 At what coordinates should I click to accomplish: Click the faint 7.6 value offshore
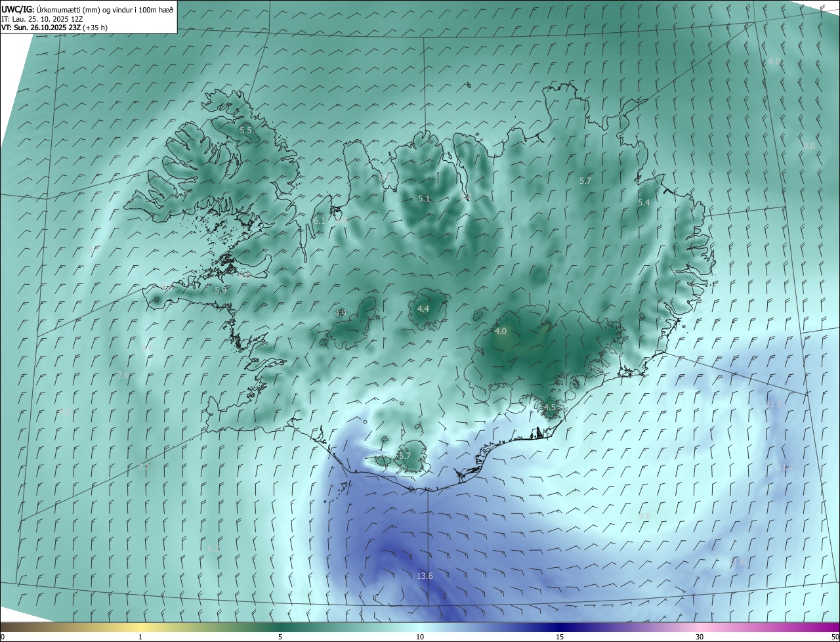tap(123, 375)
